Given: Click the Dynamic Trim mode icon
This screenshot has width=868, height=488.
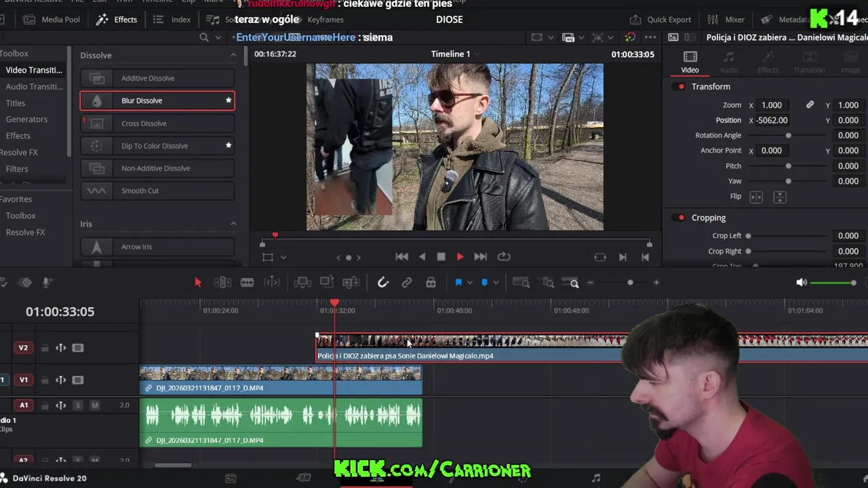Looking at the screenshot, I should [271, 283].
